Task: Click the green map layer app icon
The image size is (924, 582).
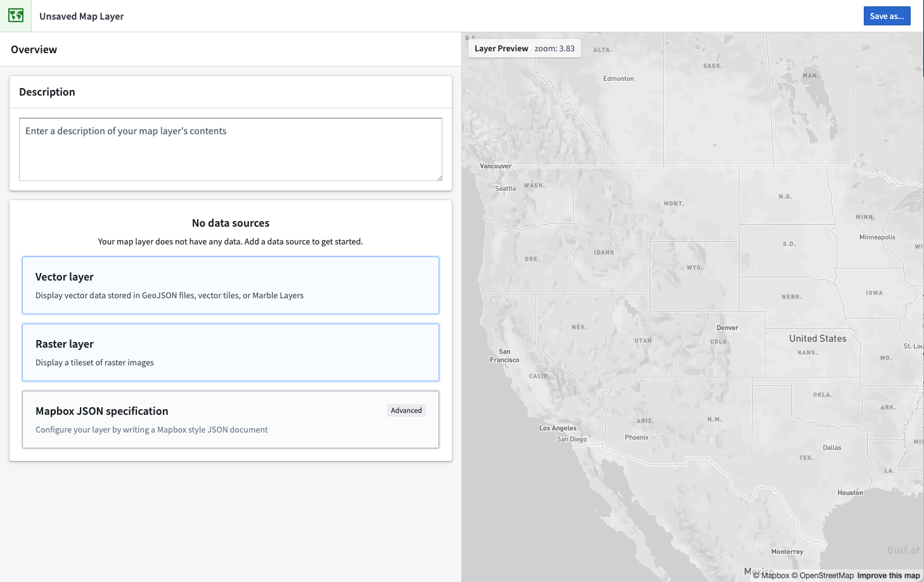Action: pyautogui.click(x=16, y=16)
